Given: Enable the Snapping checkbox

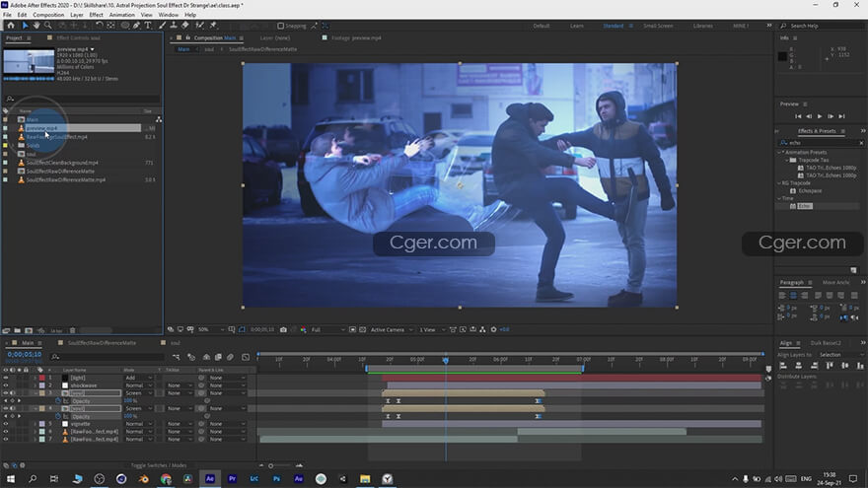Looking at the screenshot, I should point(281,26).
